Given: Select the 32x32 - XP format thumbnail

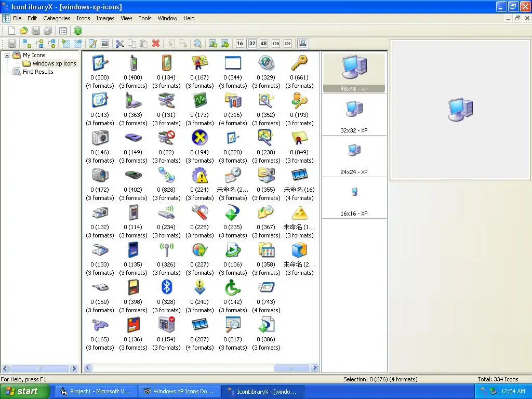Looking at the screenshot, I should point(354,115).
